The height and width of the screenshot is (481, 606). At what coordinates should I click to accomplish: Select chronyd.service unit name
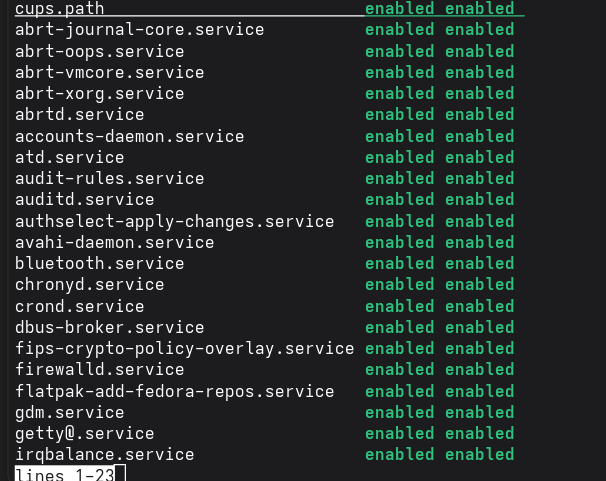pos(89,285)
